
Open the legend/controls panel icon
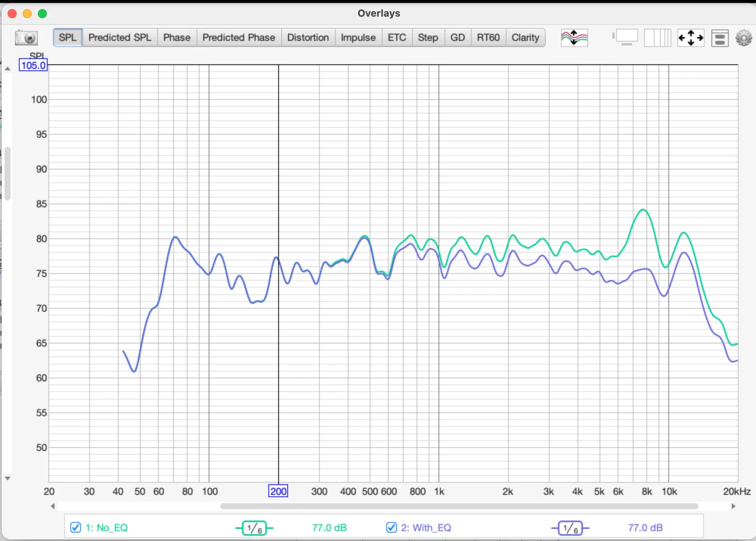(x=720, y=38)
